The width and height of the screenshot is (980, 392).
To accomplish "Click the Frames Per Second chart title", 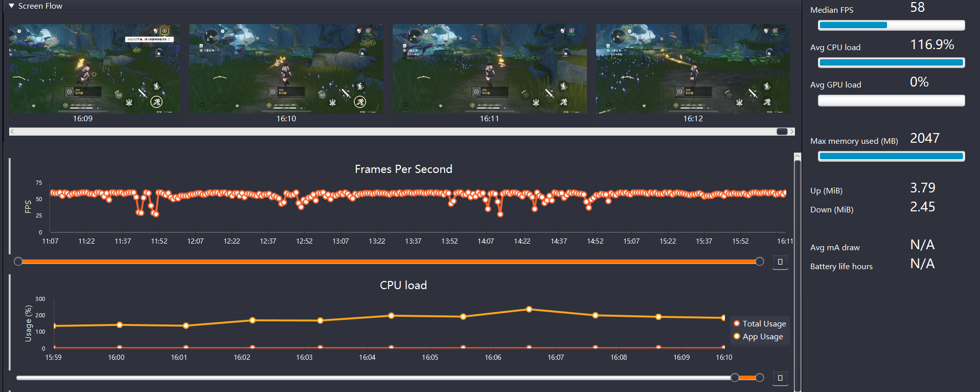I will tap(403, 169).
